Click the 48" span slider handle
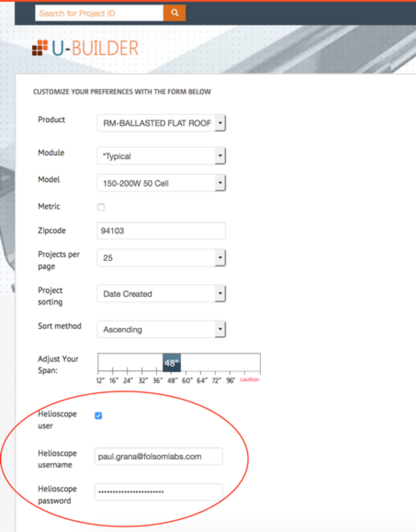 pos(171,363)
